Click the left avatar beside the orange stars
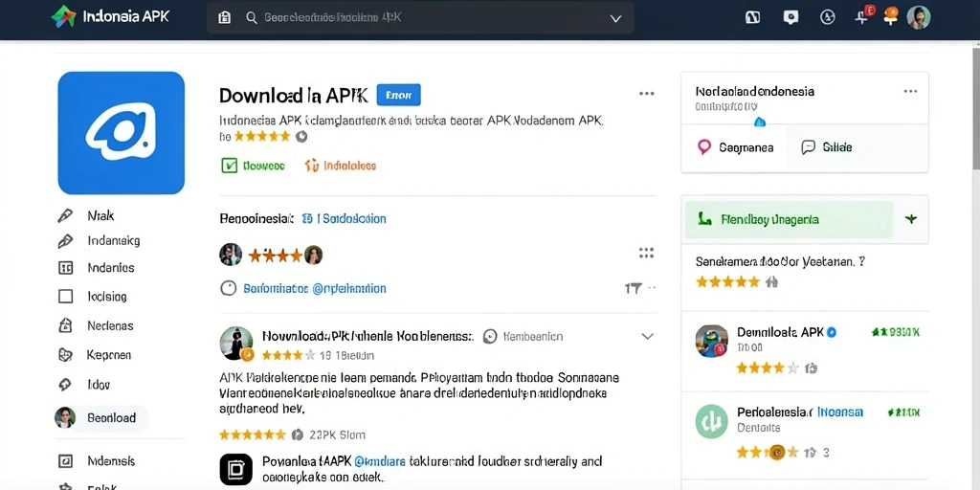980x490 pixels. 231,255
